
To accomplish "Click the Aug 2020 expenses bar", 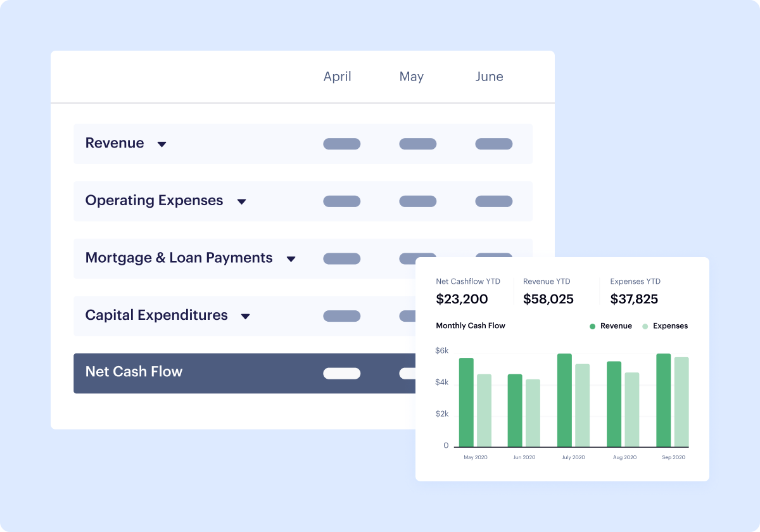I will pyautogui.click(x=631, y=410).
